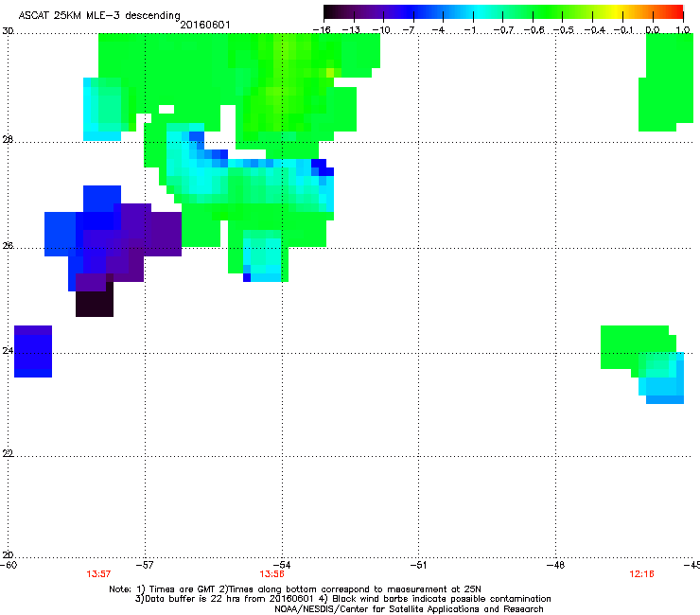Click the -0.7 color bar label
This screenshot has height=615, width=700.
(x=503, y=30)
